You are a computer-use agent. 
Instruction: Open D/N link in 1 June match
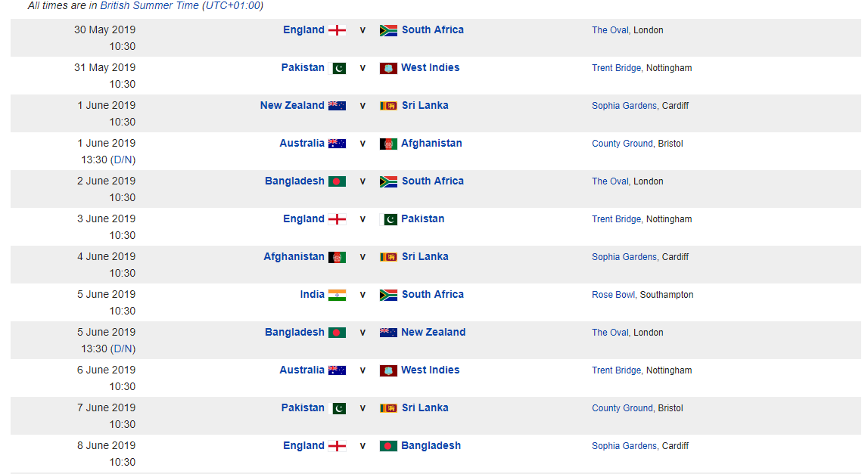point(123,160)
